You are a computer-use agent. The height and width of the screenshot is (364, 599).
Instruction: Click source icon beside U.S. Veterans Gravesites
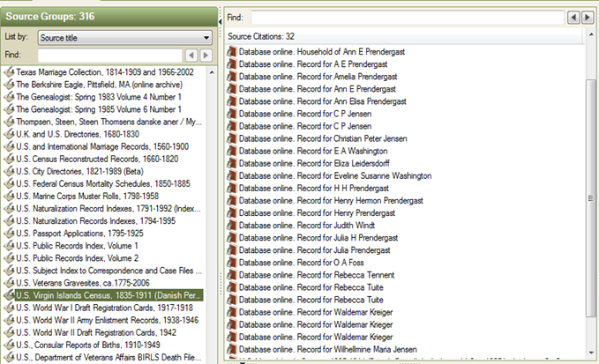tap(9, 283)
